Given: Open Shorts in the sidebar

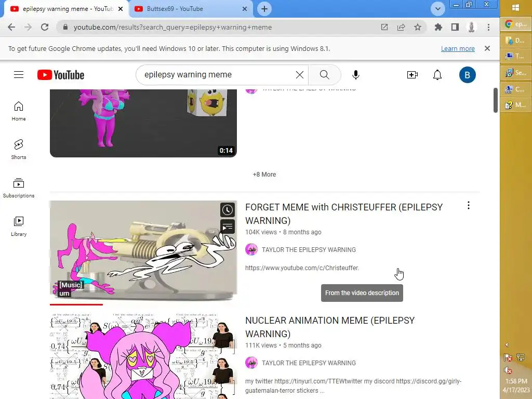Looking at the screenshot, I should pos(19,149).
